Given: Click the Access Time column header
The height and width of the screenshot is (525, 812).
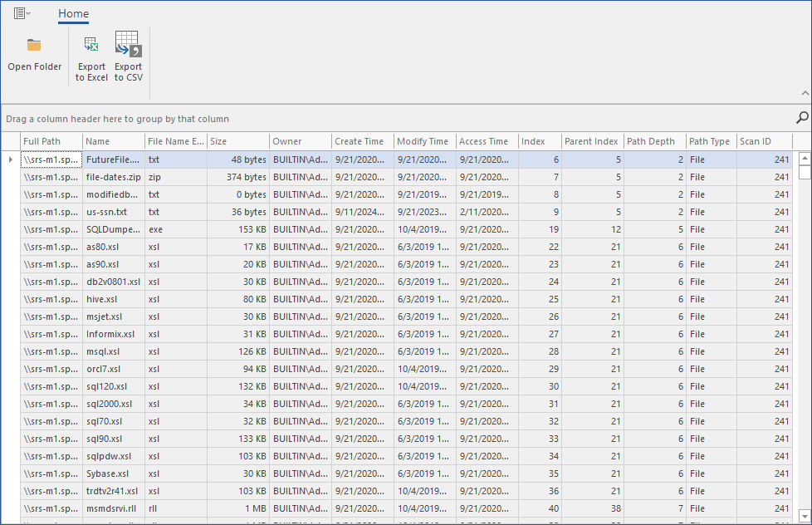Looking at the screenshot, I should pyautogui.click(x=487, y=141).
